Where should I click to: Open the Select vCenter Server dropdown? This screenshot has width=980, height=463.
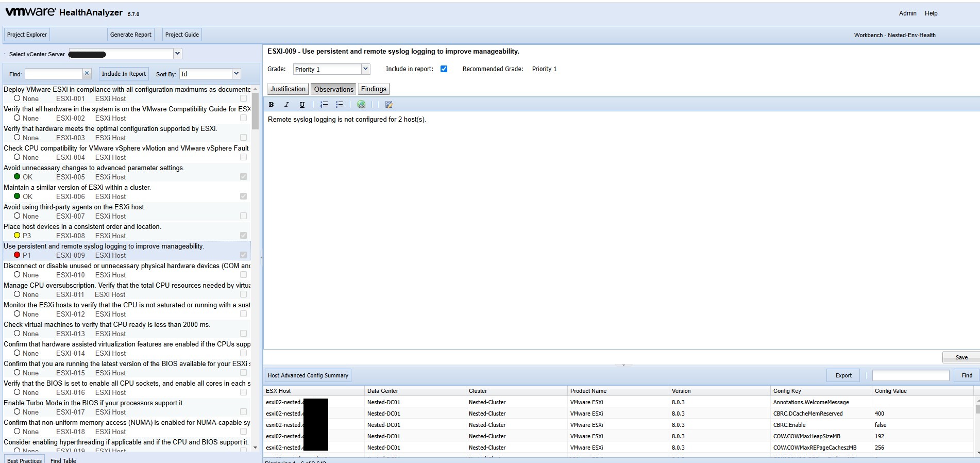click(177, 54)
